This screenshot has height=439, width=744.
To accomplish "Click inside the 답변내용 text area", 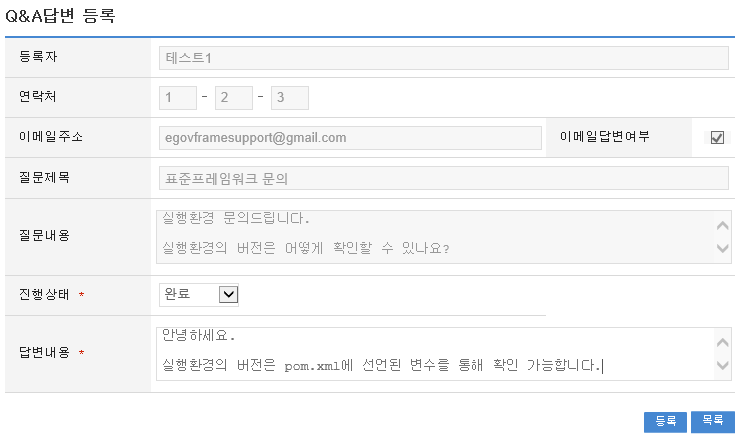I will 435,353.
